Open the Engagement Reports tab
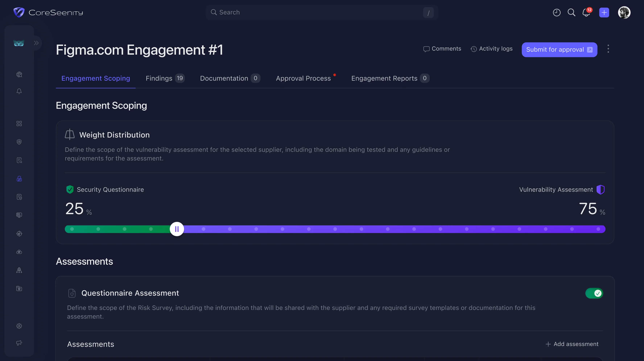This screenshot has width=644, height=361. [x=390, y=78]
